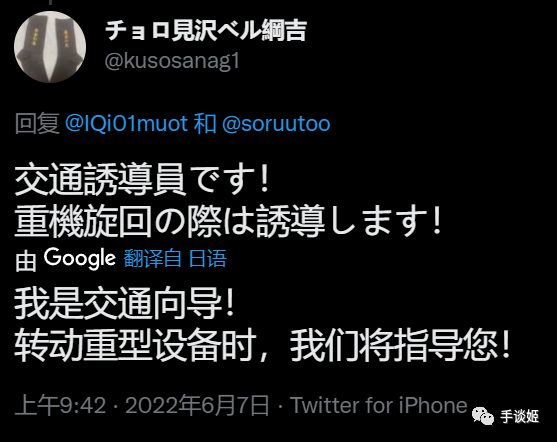Click the 手谈姬 watermark text
557x442 pixels.
(520, 416)
